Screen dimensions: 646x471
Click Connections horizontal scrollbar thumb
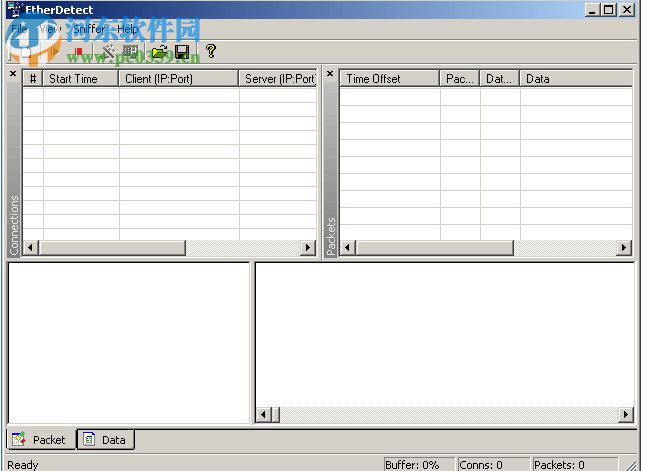(x=112, y=248)
